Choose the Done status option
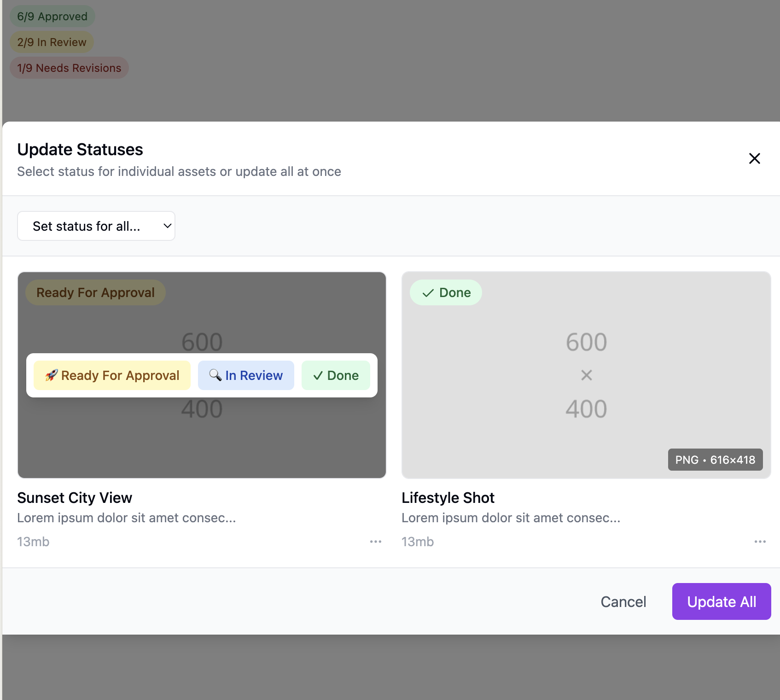The width and height of the screenshot is (780, 700). [x=336, y=375]
